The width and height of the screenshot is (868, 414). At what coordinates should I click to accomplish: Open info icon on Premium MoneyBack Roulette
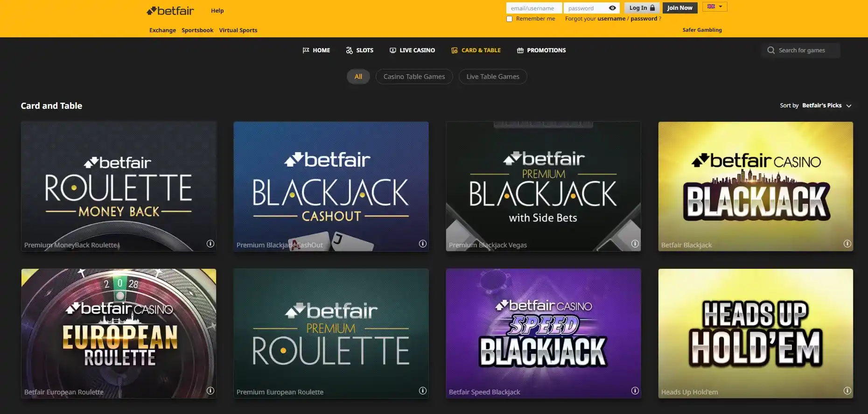pos(210,244)
